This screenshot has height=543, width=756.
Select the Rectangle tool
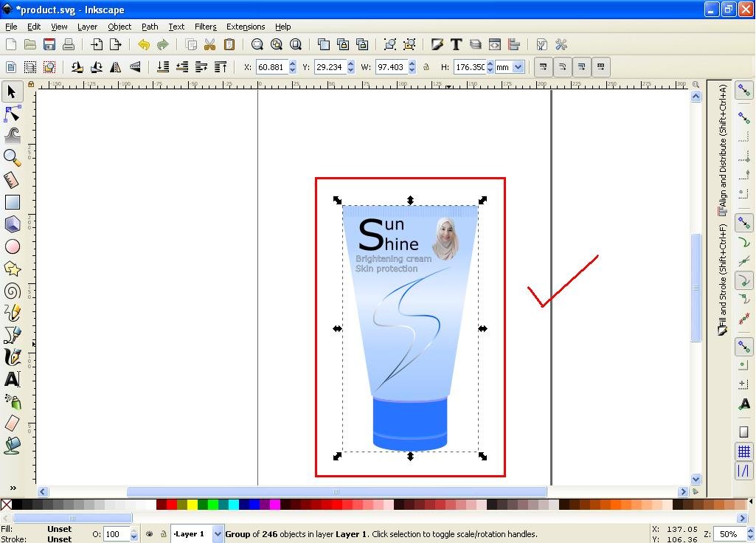[12, 201]
